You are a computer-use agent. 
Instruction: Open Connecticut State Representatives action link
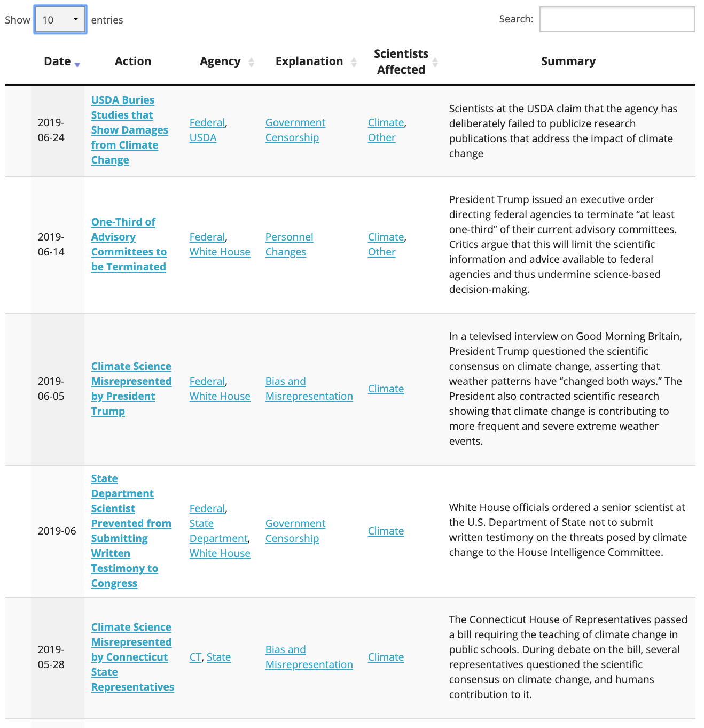(132, 657)
